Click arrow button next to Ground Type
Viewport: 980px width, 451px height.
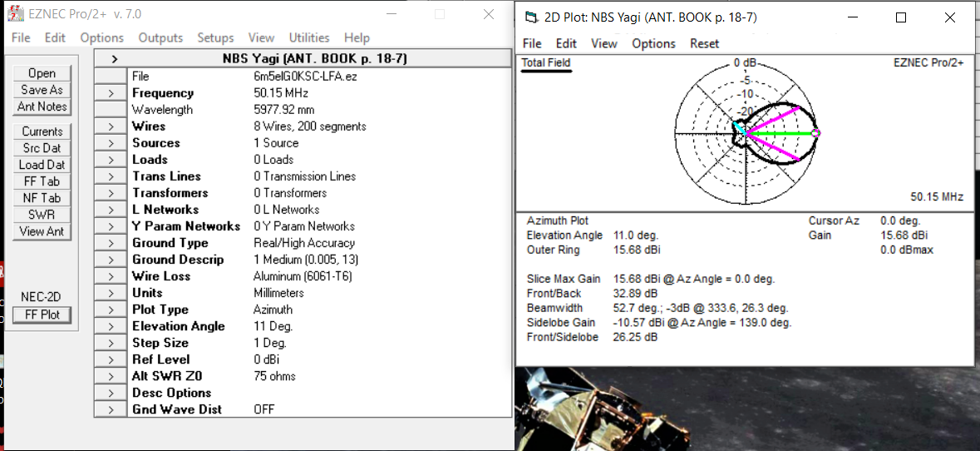(111, 243)
